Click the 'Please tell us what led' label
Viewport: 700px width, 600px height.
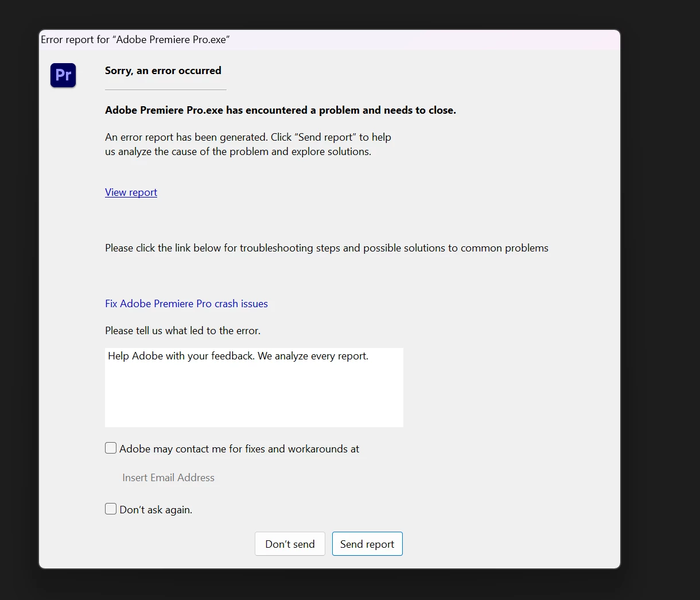[x=182, y=331]
